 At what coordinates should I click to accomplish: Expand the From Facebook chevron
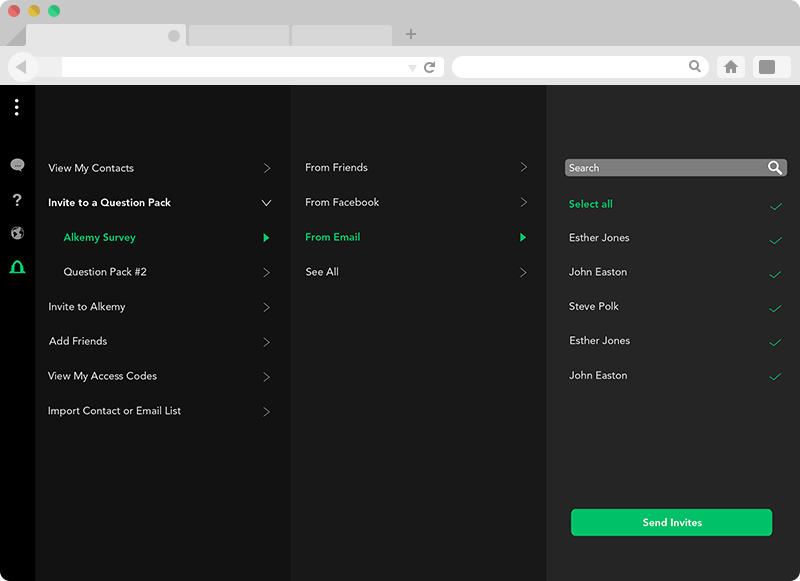(x=523, y=202)
